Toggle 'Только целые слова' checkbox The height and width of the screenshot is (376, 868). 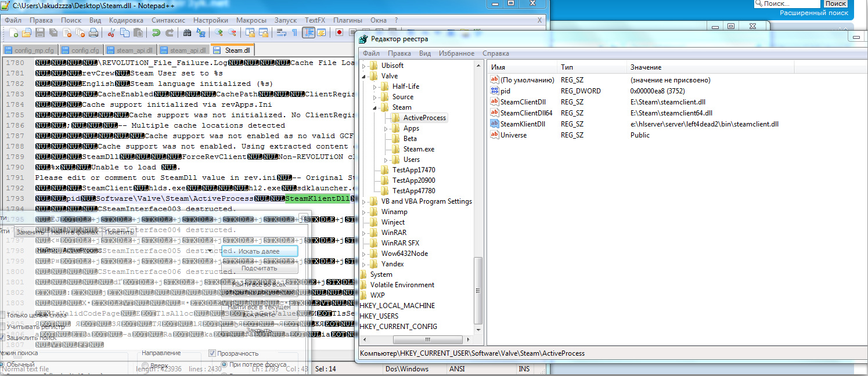pyautogui.click(x=2, y=315)
